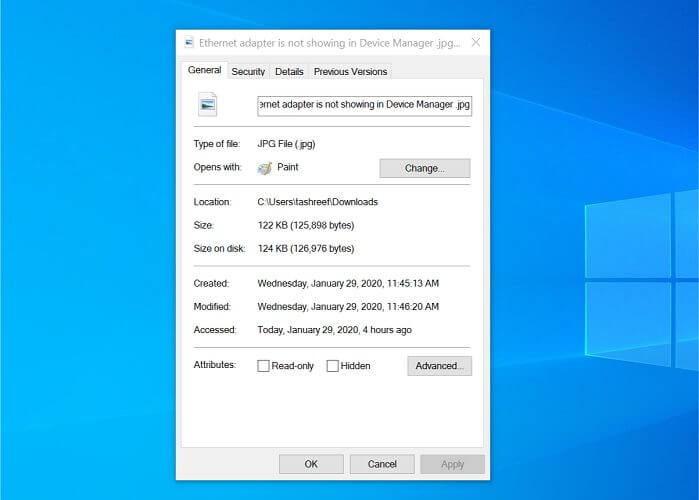
Task: Click the size on disk 124 KB value
Action: pyautogui.click(x=306, y=249)
